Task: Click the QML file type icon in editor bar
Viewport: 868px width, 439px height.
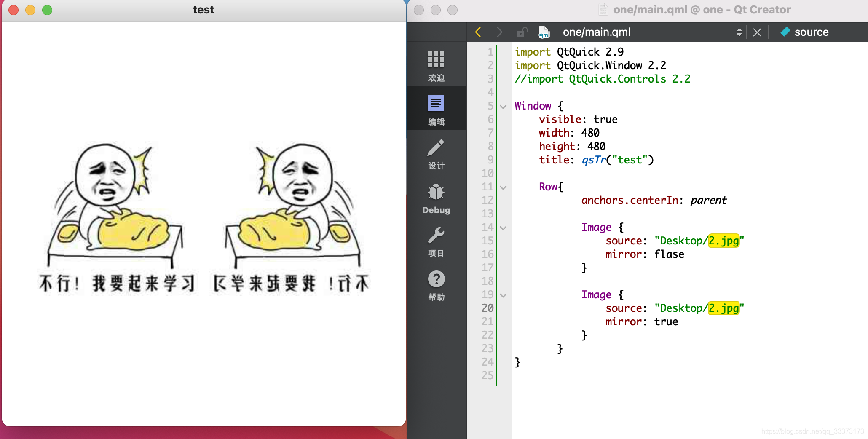Action: 544,32
